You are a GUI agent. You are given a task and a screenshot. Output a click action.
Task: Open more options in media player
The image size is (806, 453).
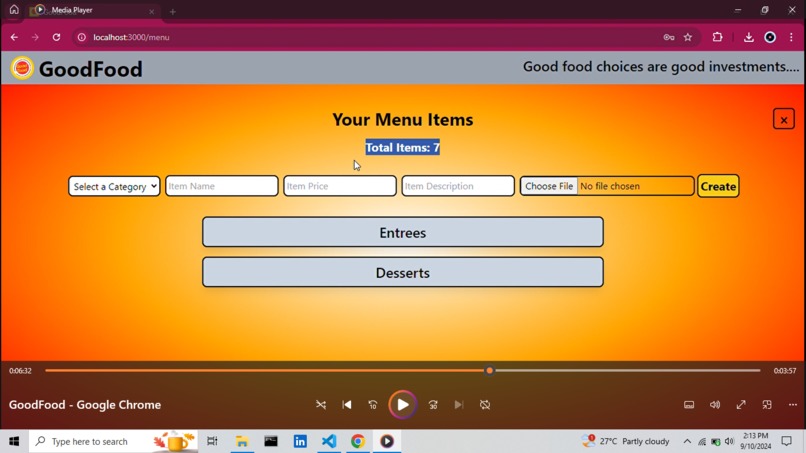tap(793, 405)
